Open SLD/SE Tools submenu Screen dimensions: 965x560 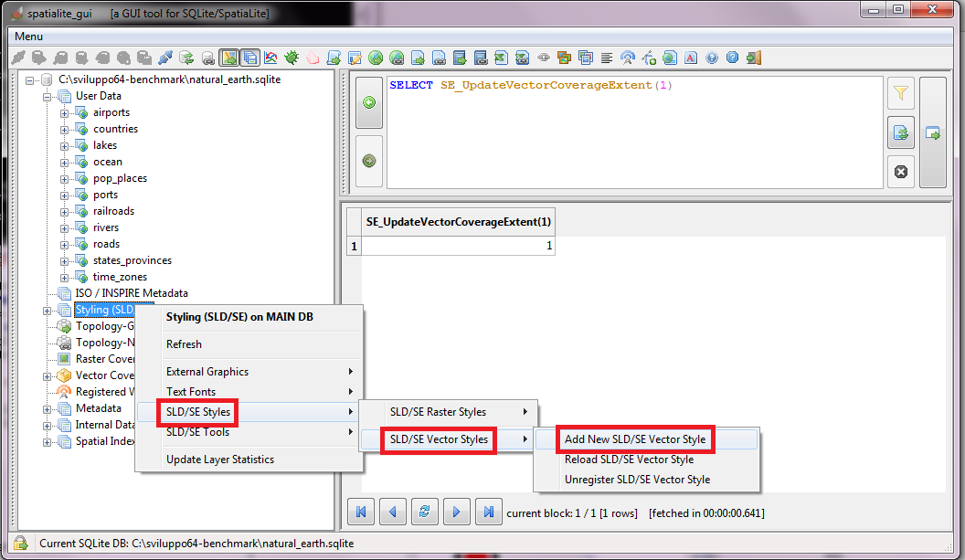(249, 432)
